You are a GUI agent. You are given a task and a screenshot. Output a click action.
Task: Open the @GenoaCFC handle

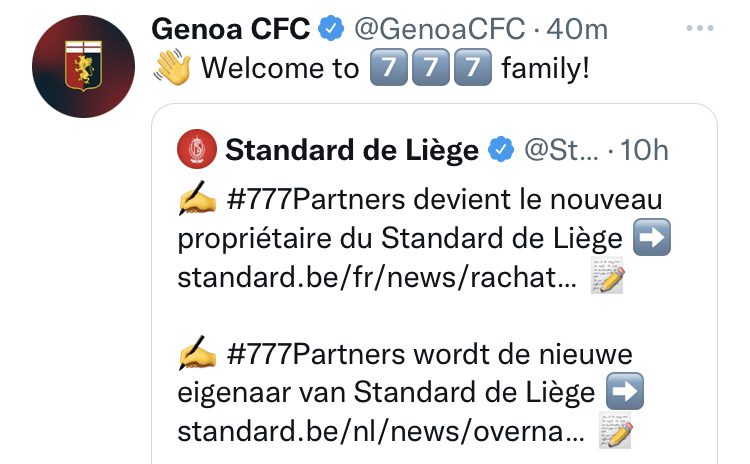[x=440, y=29]
